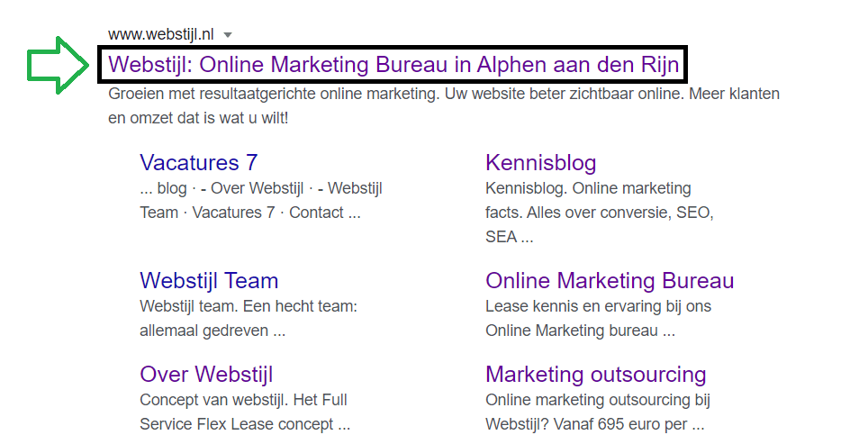Click text 'Kennisblog. Online marketing'
The image size is (868, 435).
588,188
